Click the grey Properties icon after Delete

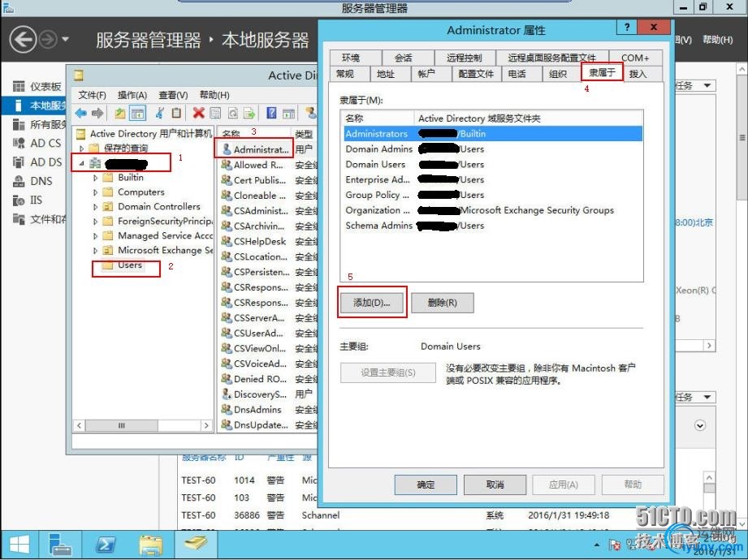point(215,114)
